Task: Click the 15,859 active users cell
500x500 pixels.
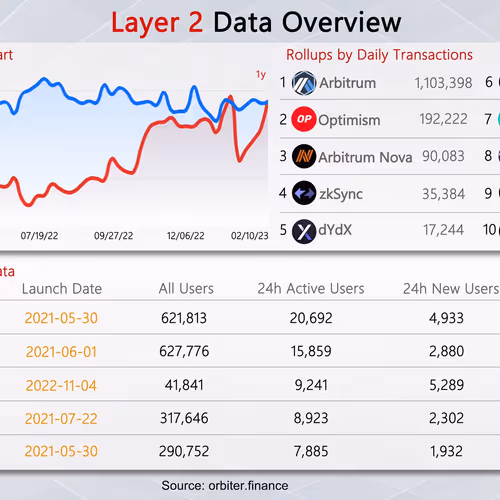Action: tap(311, 351)
